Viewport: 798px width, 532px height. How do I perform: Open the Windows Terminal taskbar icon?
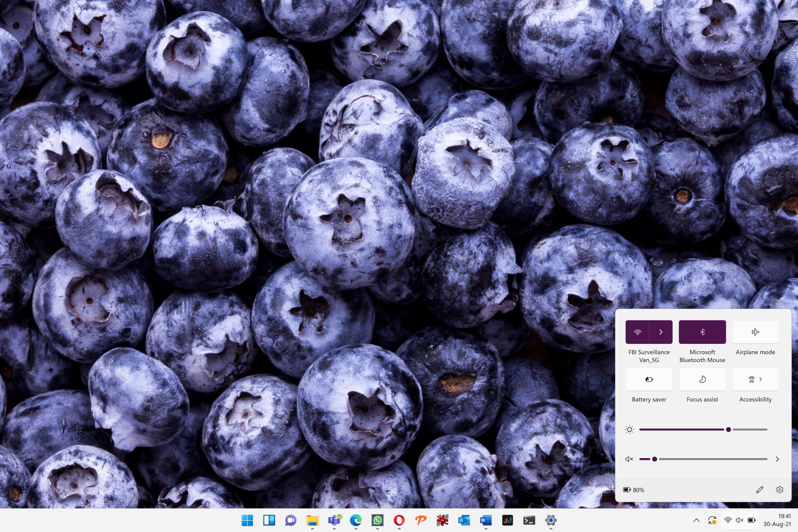[529, 520]
